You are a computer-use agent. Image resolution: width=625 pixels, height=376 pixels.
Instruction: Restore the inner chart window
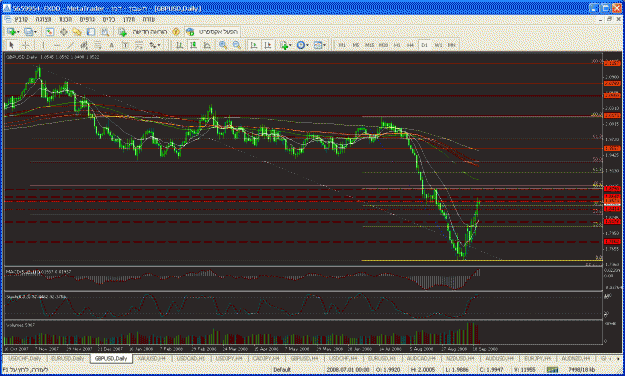click(609, 19)
